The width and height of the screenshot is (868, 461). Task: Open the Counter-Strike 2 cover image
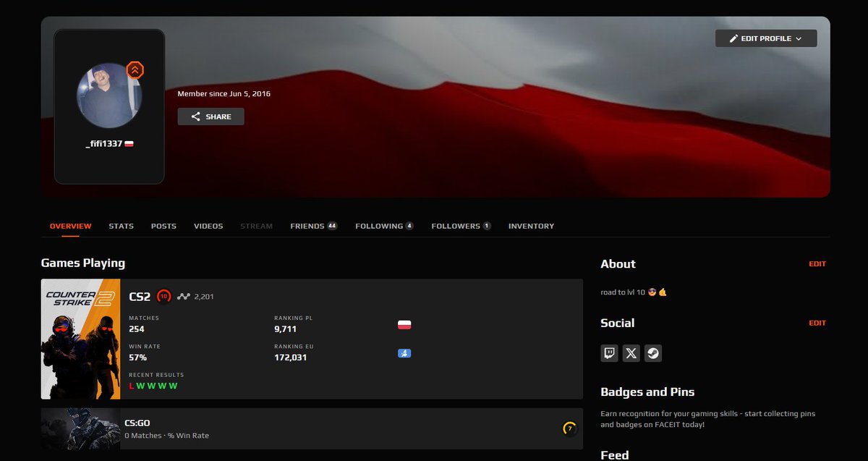pyautogui.click(x=80, y=339)
